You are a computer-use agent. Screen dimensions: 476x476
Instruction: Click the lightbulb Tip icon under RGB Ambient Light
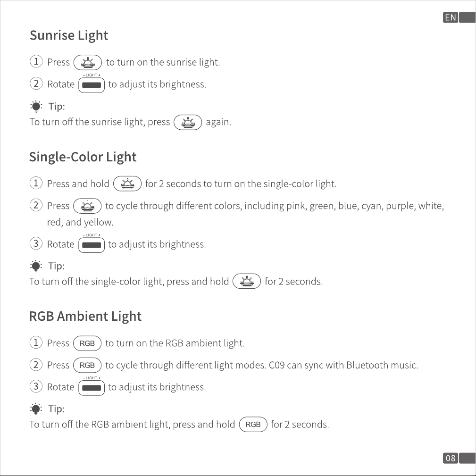(x=36, y=409)
